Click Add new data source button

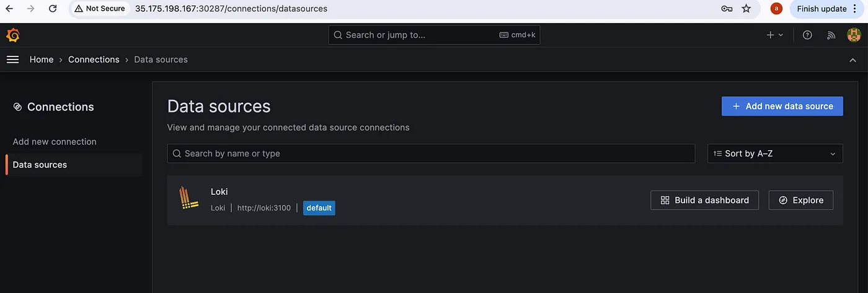pyautogui.click(x=782, y=106)
